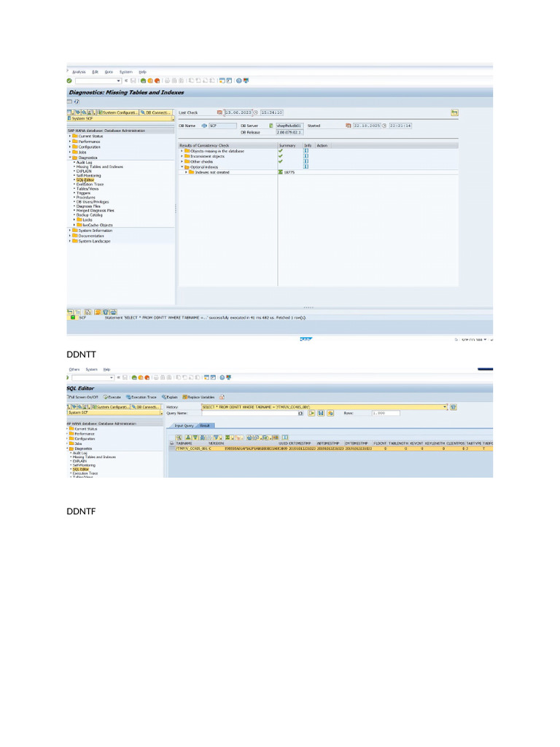Click the System Configuration button in Diagnostics window
The width and height of the screenshot is (560, 747).
coord(118,112)
